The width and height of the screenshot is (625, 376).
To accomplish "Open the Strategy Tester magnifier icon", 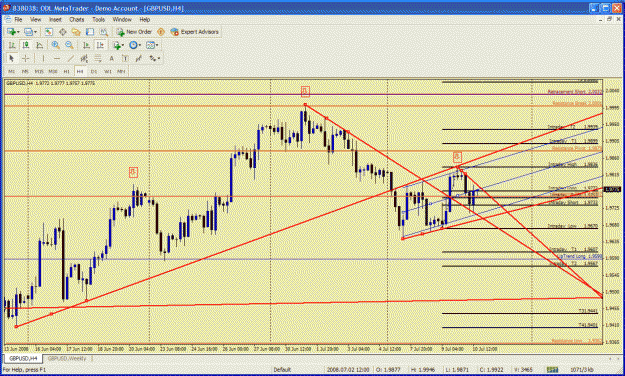I will (x=104, y=32).
